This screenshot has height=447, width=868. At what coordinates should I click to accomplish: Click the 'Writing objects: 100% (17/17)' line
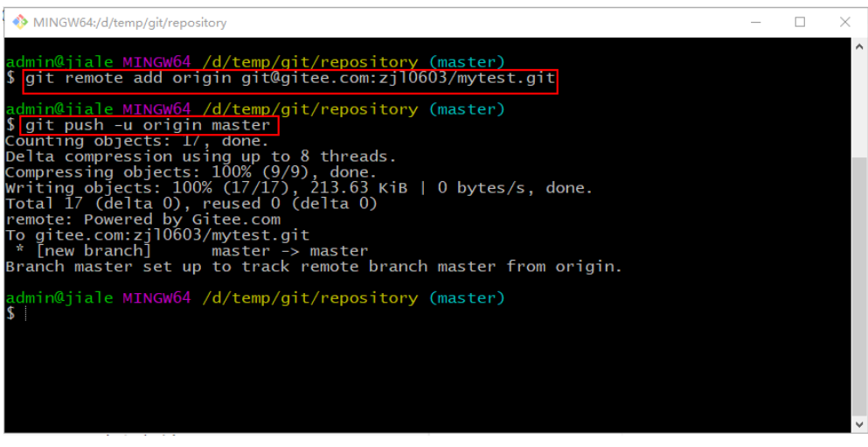pyautogui.click(x=299, y=188)
